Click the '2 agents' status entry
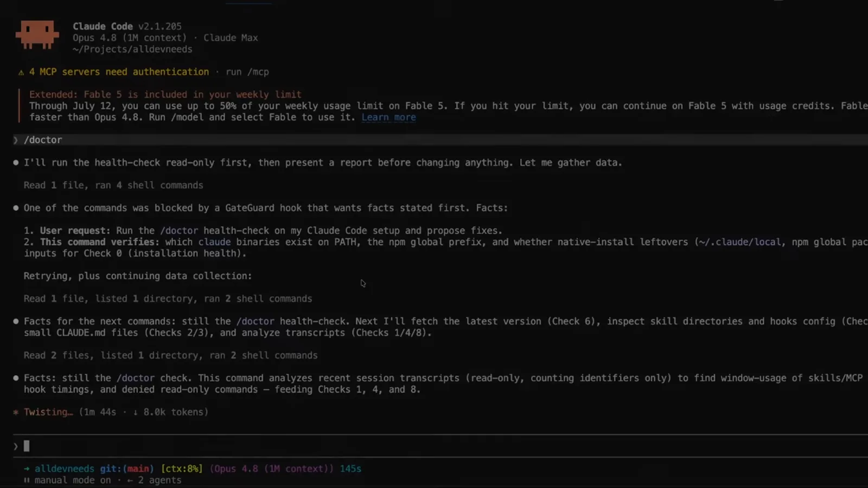This screenshot has height=488, width=868. pyautogui.click(x=159, y=480)
